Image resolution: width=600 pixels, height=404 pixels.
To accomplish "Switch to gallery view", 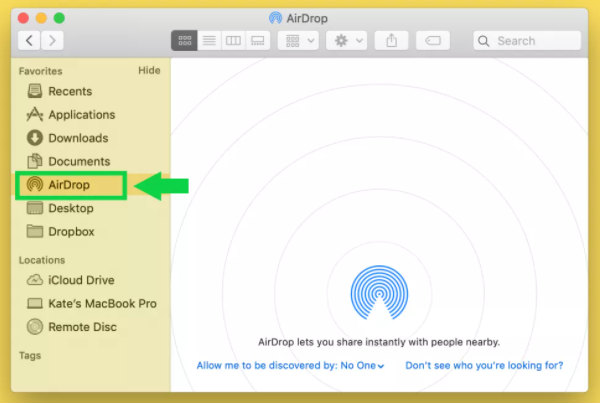I will [258, 41].
